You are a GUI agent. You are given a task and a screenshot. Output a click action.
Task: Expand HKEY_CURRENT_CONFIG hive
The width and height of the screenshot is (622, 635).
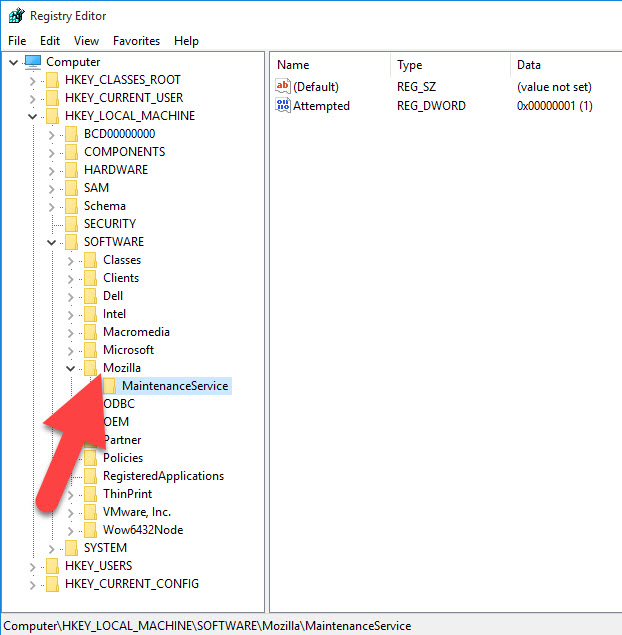tap(33, 585)
